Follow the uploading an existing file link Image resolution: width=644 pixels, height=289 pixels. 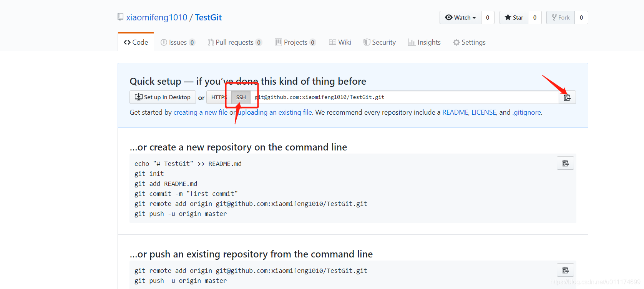point(275,112)
